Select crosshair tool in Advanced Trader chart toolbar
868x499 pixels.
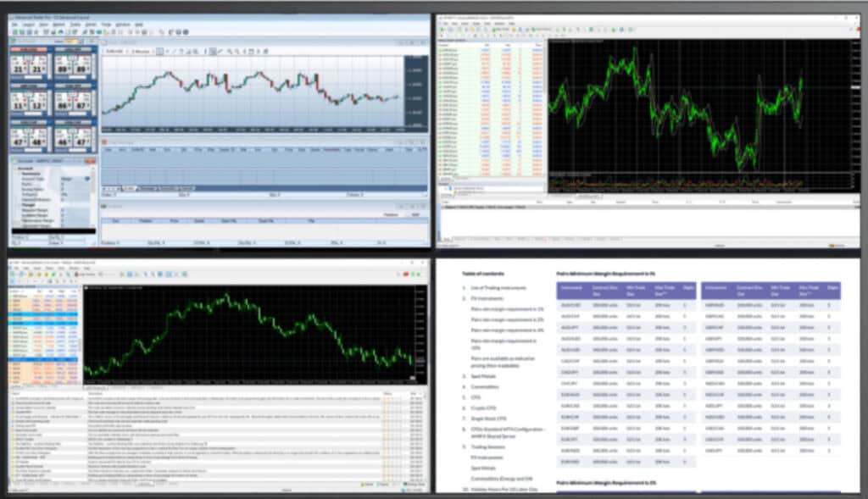[x=167, y=52]
